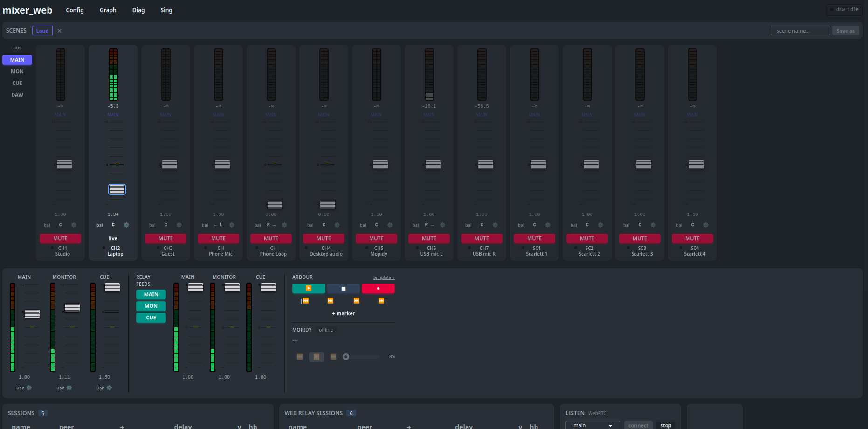Open CH6 USB mic L settings gear
This screenshot has height=429, width=868.
click(442, 225)
